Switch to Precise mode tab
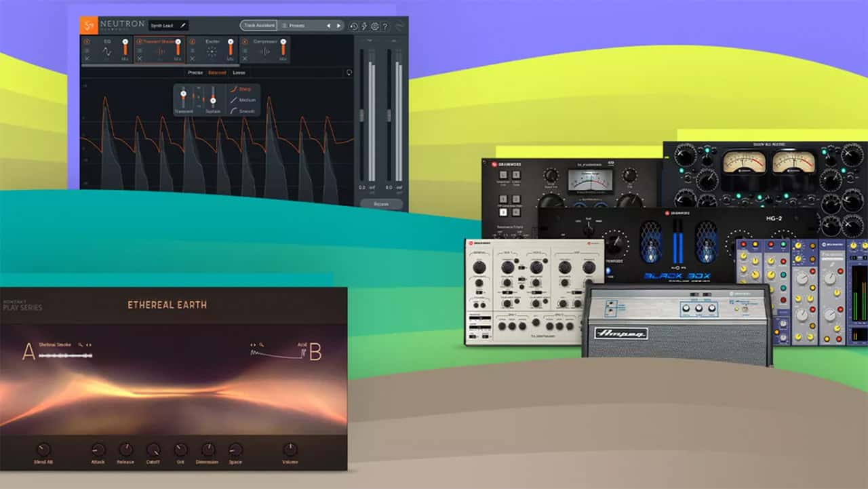Screen dimensions: 868x489 coord(195,73)
